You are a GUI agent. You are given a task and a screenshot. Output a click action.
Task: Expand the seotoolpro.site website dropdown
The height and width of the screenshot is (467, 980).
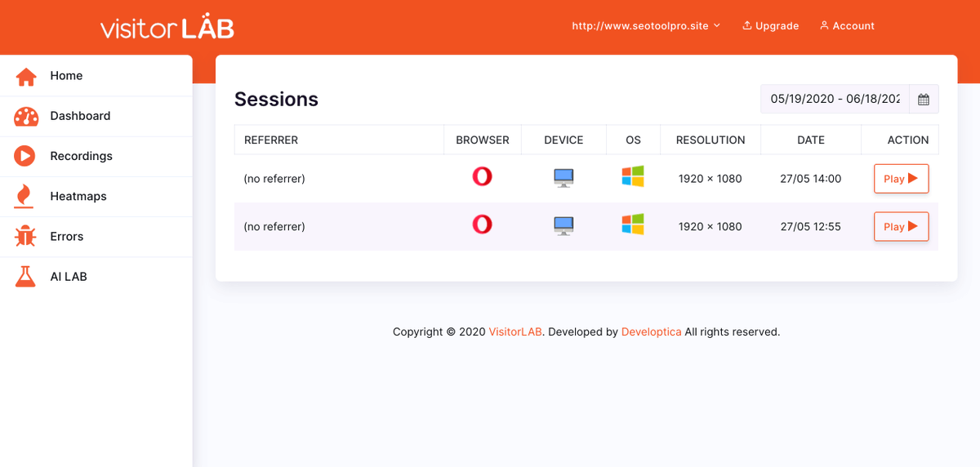pyautogui.click(x=646, y=26)
